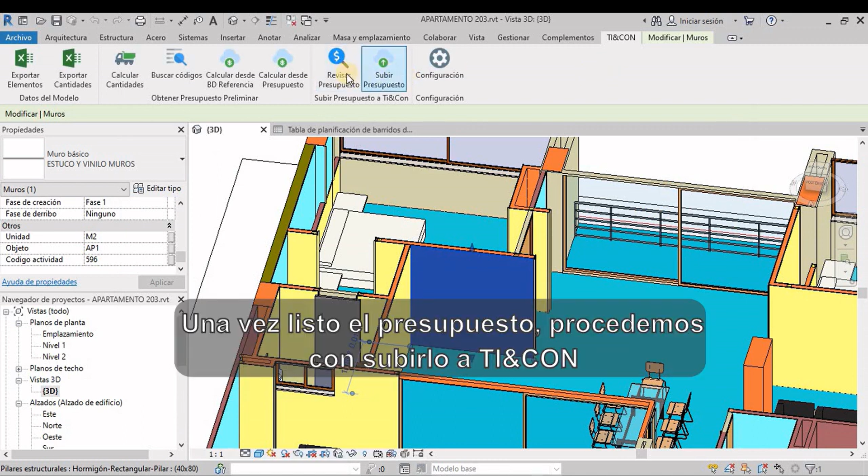Click the close inactive views icon
This screenshot has width=868, height=476.
291,20
